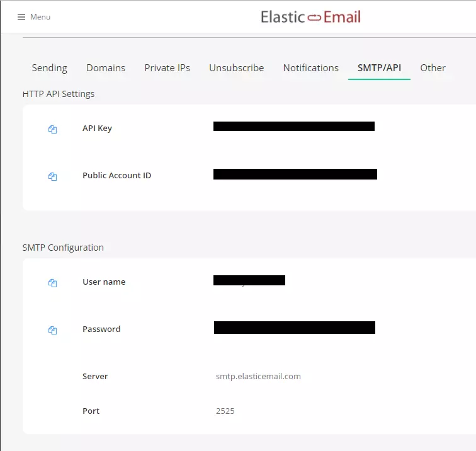Click the Port label
Screen dimensions: 476x451
pyautogui.click(x=91, y=411)
